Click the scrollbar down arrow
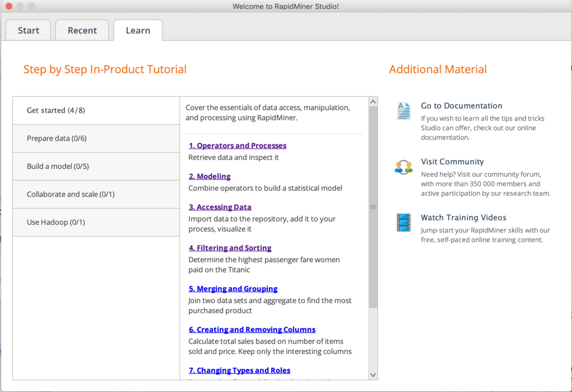The width and height of the screenshot is (572, 392). click(372, 375)
